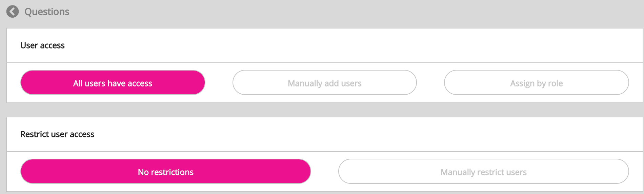Go back using the circular chevron icon
The width and height of the screenshot is (644, 194).
point(13,12)
